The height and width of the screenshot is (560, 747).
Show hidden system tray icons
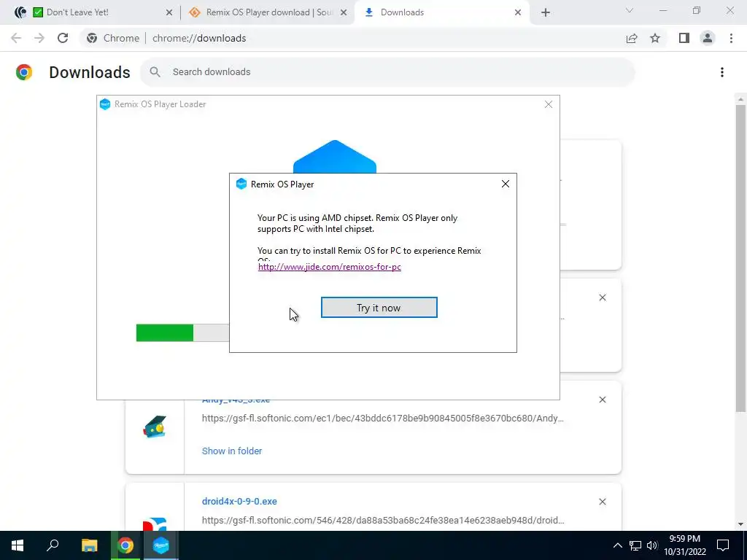[x=617, y=545]
